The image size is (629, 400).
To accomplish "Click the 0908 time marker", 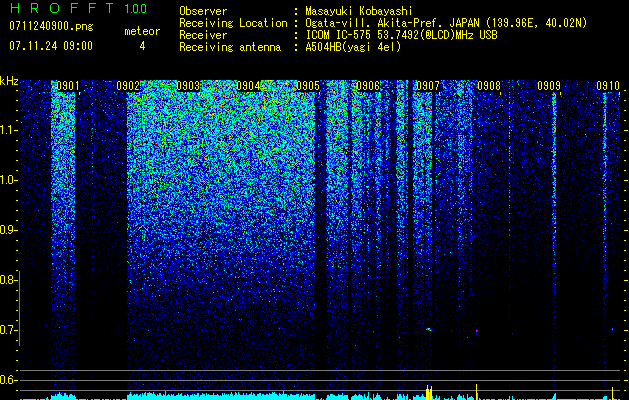I will point(489,86).
